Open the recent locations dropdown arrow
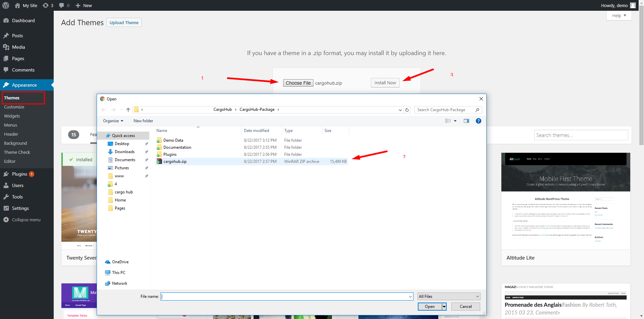 [121, 110]
